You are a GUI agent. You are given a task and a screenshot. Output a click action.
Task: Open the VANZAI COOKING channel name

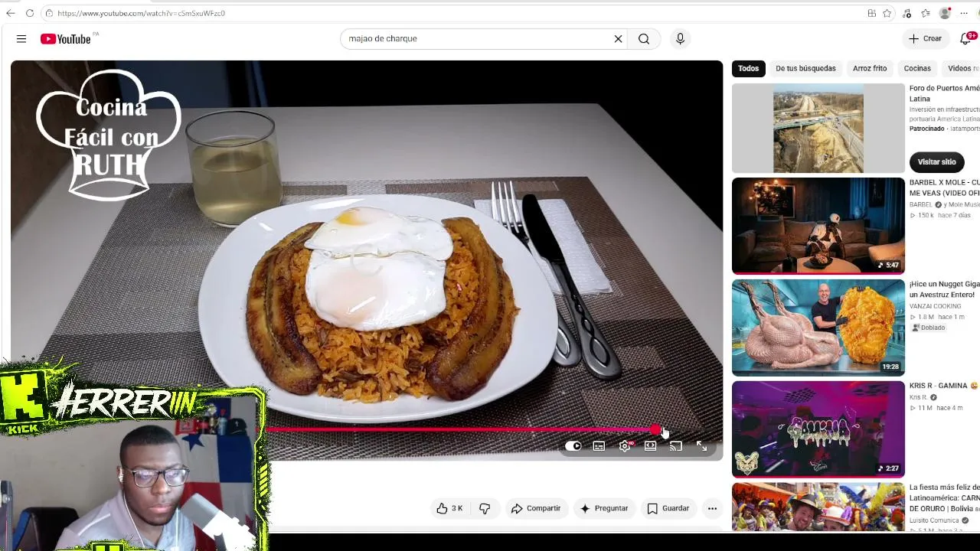[x=935, y=306]
